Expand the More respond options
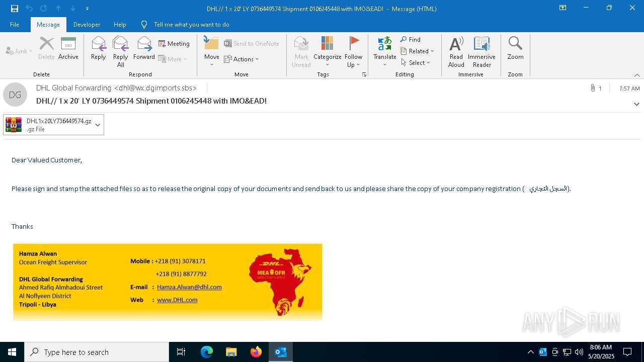644x362 pixels. pos(173,59)
